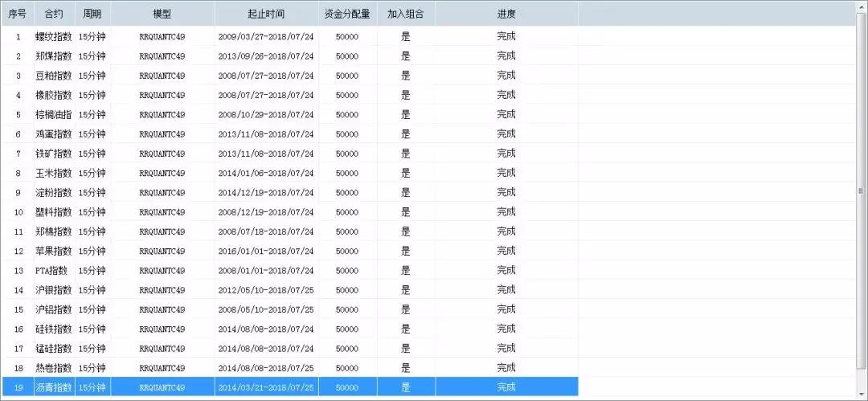Viewport: 868px width, 401px height.
Task: Click 是 in the 玉米指数 row
Action: 406,173
